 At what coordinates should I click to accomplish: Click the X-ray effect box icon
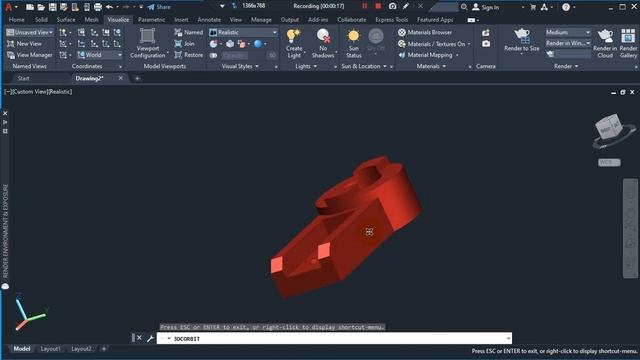point(230,44)
